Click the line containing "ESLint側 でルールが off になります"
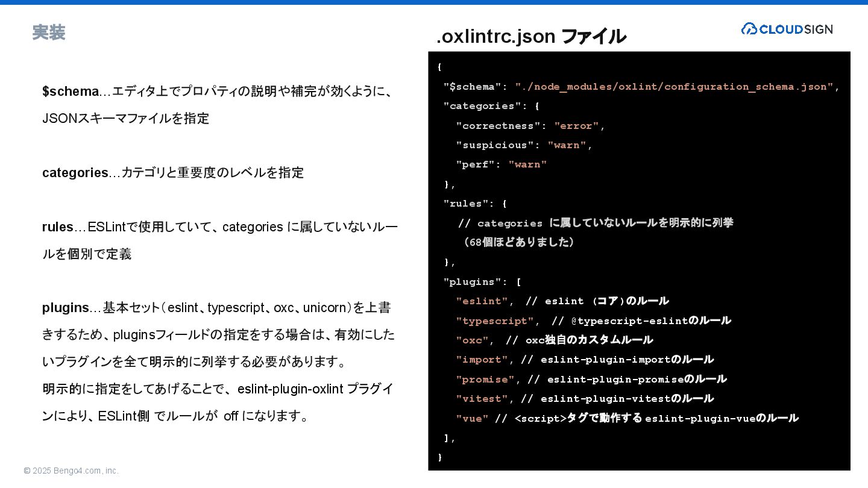 pyautogui.click(x=175, y=416)
